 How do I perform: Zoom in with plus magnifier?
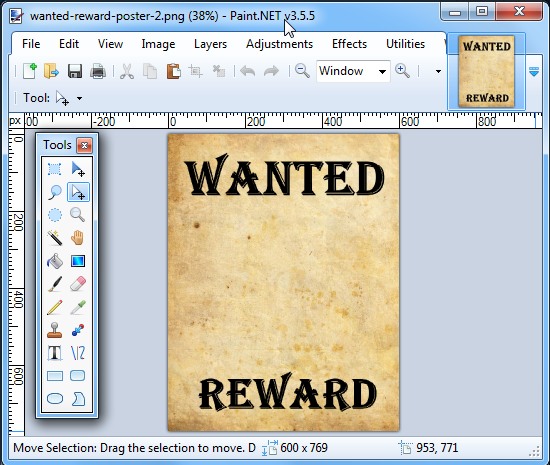pos(402,71)
